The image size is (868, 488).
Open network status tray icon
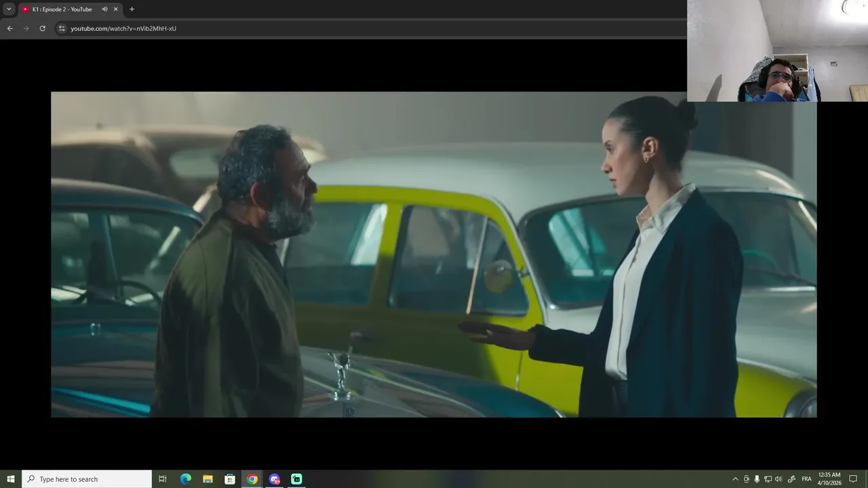point(768,479)
